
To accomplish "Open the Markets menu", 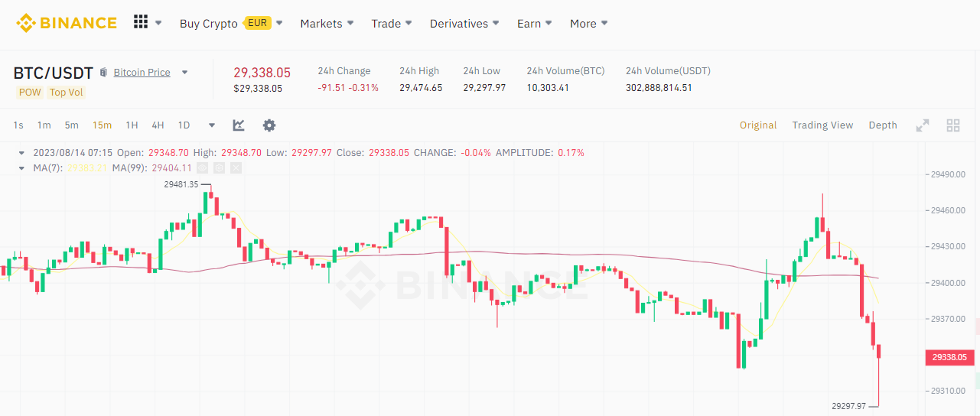I will (x=327, y=24).
